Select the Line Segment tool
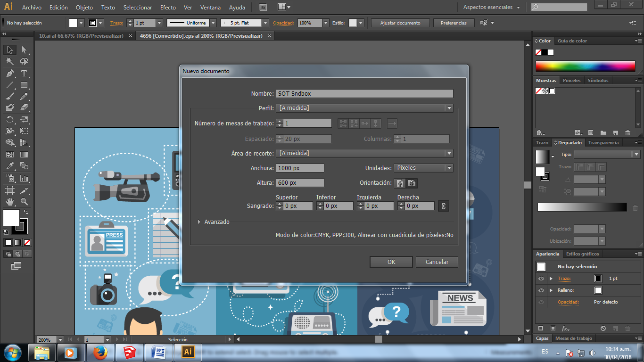 click(9, 85)
